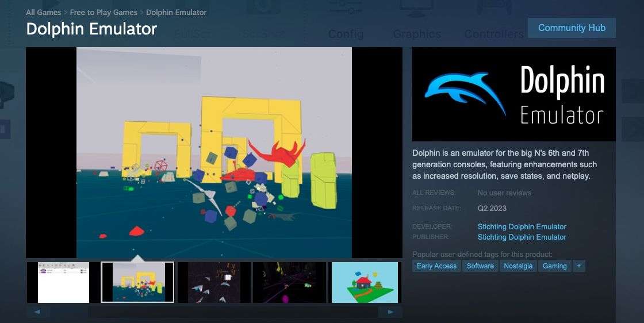Click the 'DEVELOPER:' label
This screenshot has width=644, height=323.
(x=432, y=226)
